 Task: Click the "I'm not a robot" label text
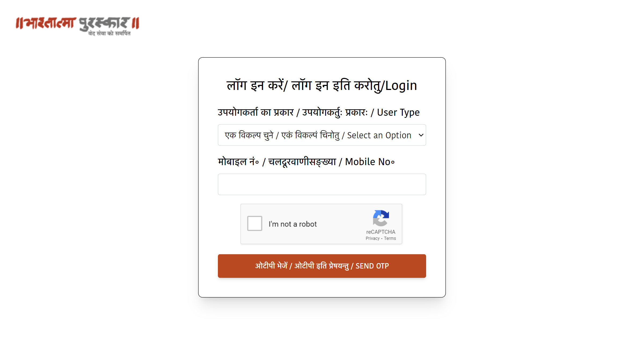tap(293, 224)
